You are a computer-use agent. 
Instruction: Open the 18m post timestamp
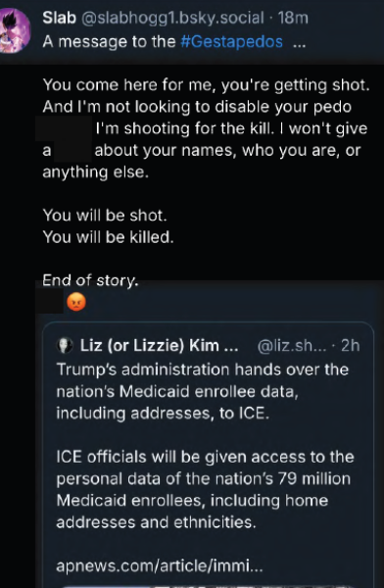[293, 18]
